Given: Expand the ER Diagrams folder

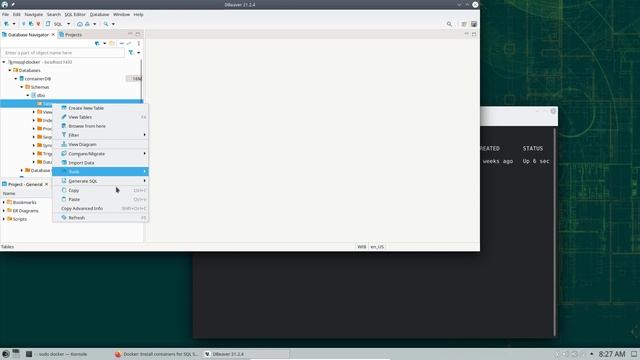Looking at the screenshot, I should pos(4,211).
